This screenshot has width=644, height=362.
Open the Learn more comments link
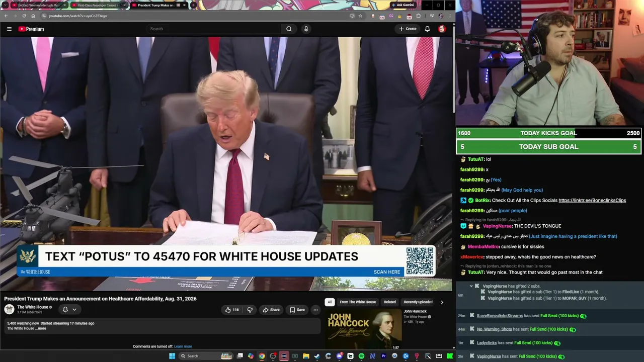tap(183, 346)
